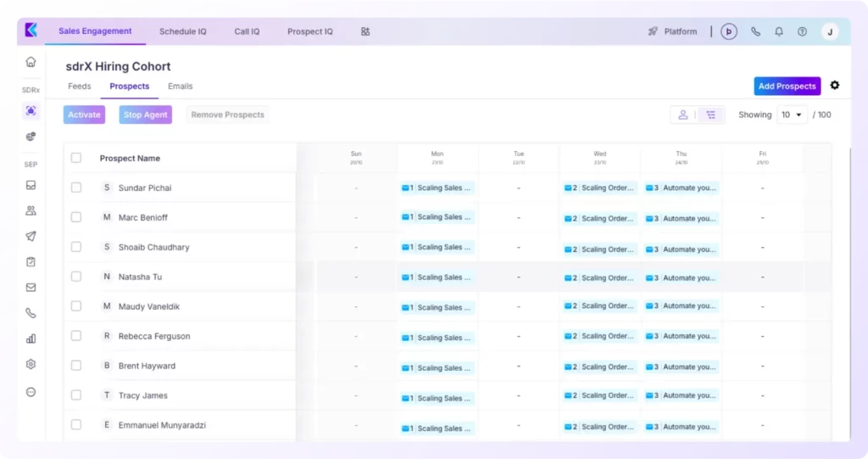Open Sundar Pichai's Monday Scaling Sales email

437,188
